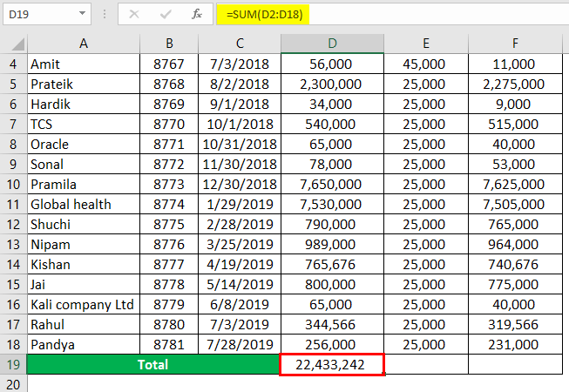Select row 10 header
Screen dimensions: 569x392
pos(13,184)
